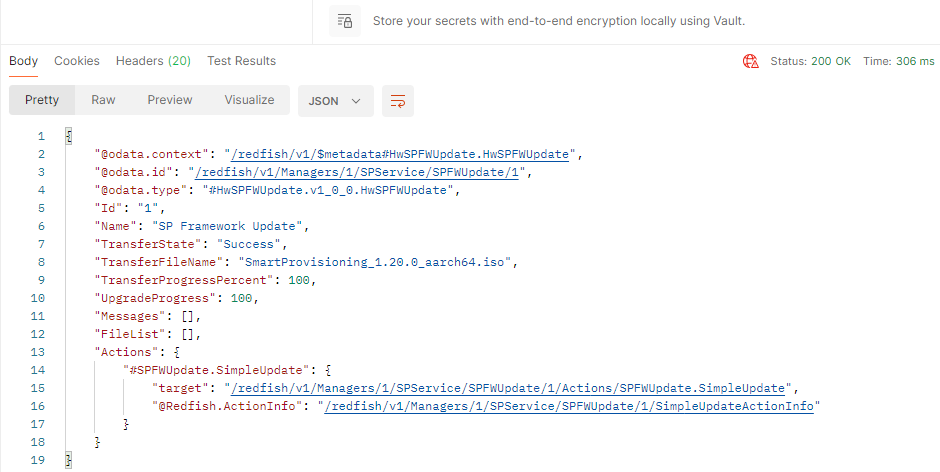The height and width of the screenshot is (472, 940).
Task: Click the Status 200 OK indicator
Action: [x=811, y=61]
